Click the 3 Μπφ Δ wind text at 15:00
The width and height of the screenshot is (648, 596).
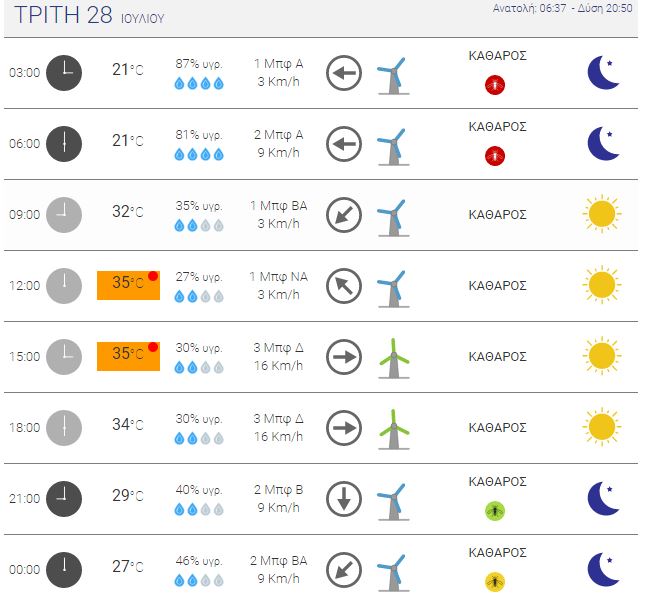279,348
